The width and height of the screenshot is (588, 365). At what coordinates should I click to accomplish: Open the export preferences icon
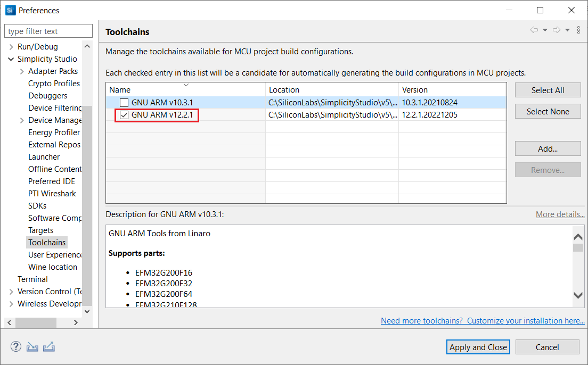tap(48, 346)
